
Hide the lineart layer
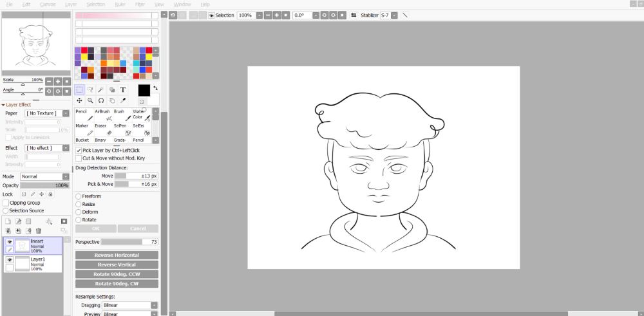coord(9,242)
